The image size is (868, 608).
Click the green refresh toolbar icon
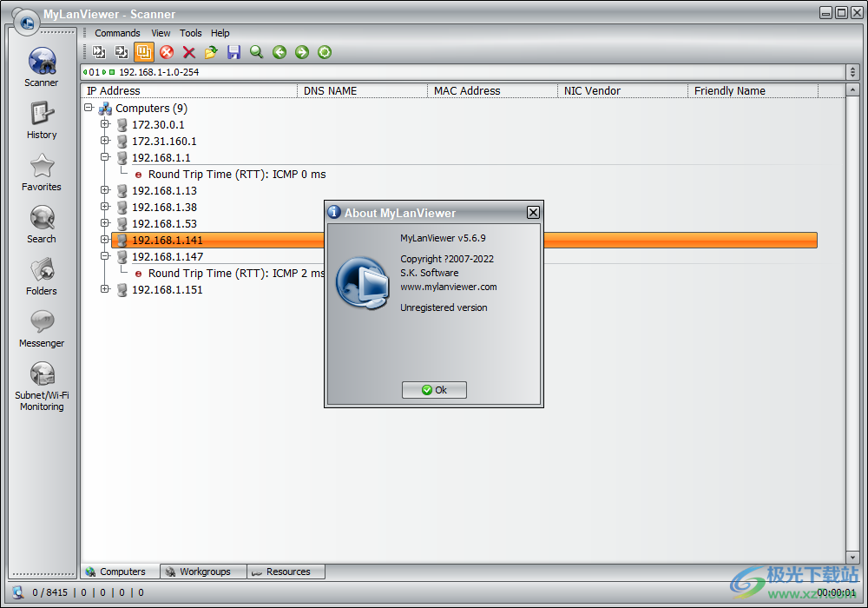coord(325,52)
